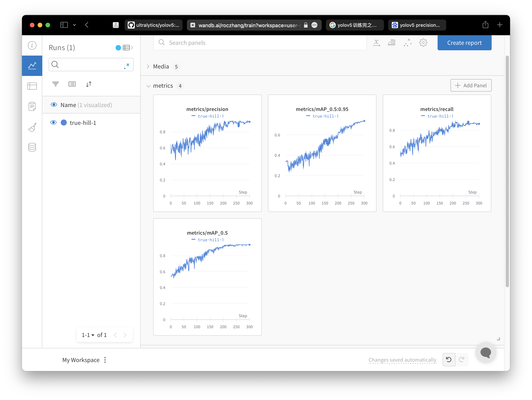The height and width of the screenshot is (400, 532).
Task: Click the outliers scatter icon
Action: tap(407, 43)
